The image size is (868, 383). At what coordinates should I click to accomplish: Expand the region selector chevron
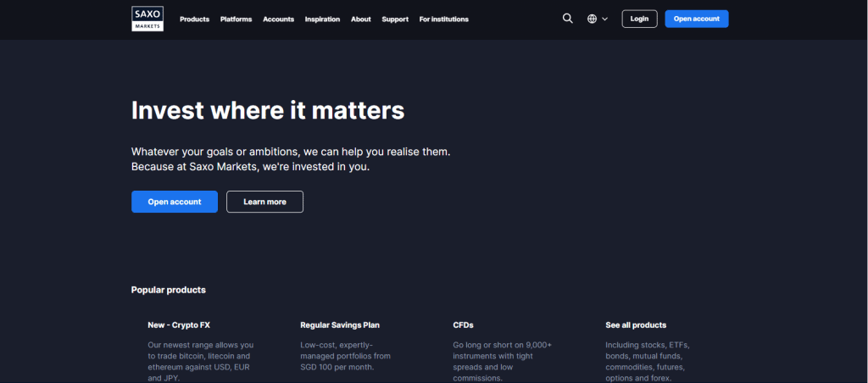click(x=604, y=19)
